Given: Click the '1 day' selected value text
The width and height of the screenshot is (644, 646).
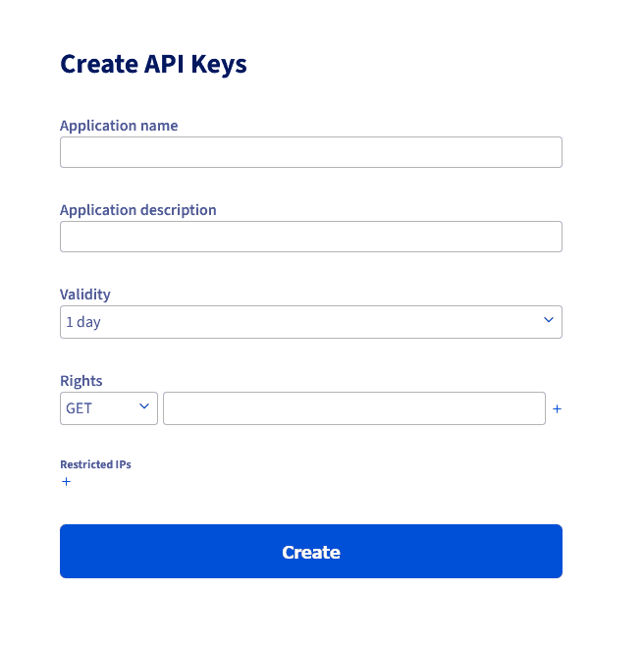Looking at the screenshot, I should 83,322.
